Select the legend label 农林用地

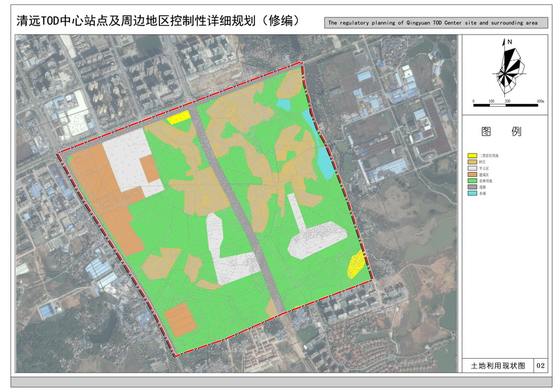coord(486,180)
